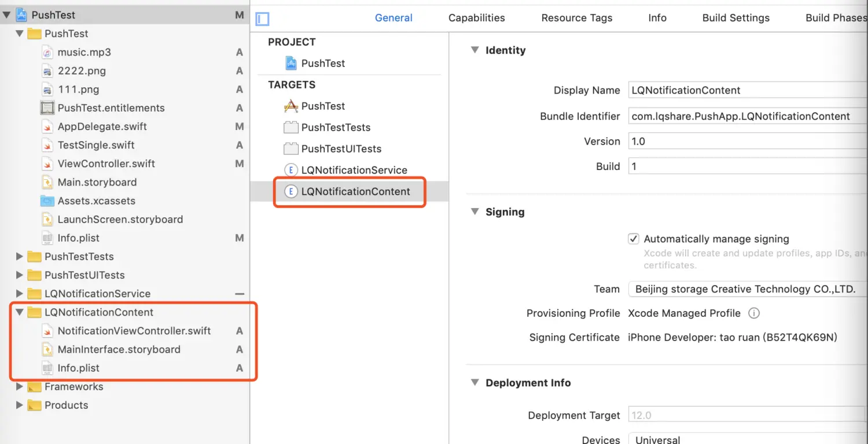Click the LaunchScreen.storyboard file icon
Image resolution: width=868 pixels, height=444 pixels.
pyautogui.click(x=47, y=219)
